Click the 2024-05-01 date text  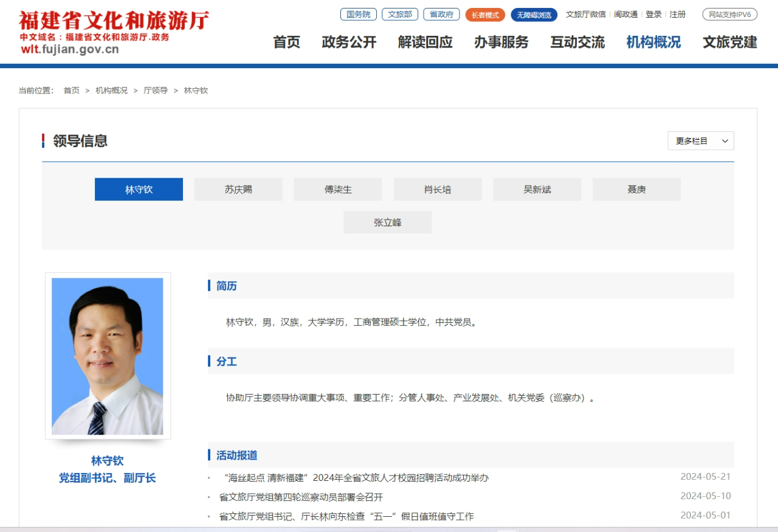(706, 516)
